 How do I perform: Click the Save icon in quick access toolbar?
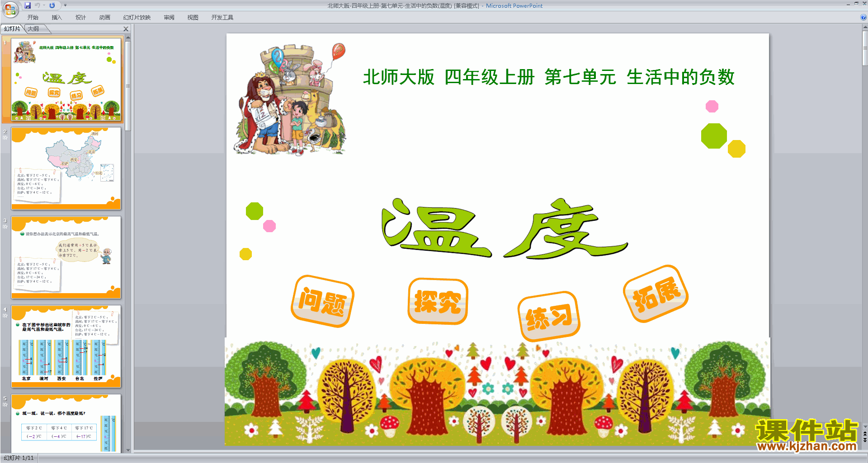(x=28, y=5)
